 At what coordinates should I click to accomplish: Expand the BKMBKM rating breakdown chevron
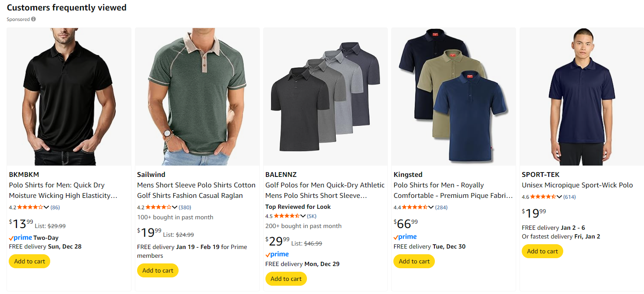tap(46, 207)
